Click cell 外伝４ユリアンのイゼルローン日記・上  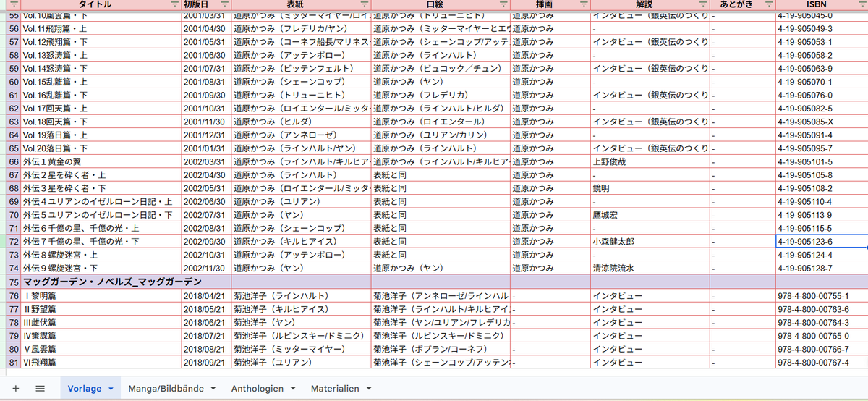tap(101, 201)
